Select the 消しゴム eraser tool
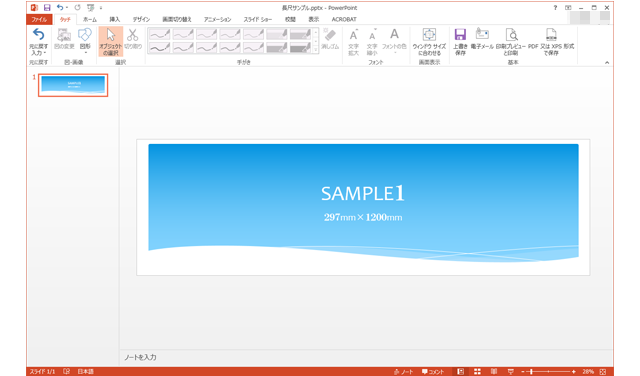 pos(330,39)
